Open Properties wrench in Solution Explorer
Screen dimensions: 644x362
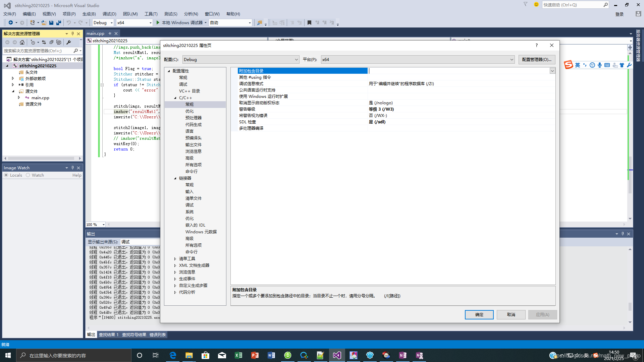pyautogui.click(x=69, y=42)
